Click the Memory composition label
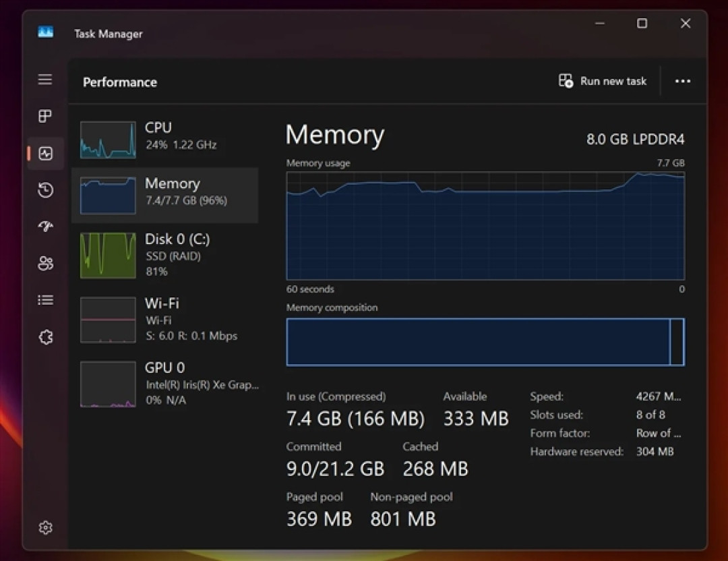The width and height of the screenshot is (728, 561). [332, 307]
